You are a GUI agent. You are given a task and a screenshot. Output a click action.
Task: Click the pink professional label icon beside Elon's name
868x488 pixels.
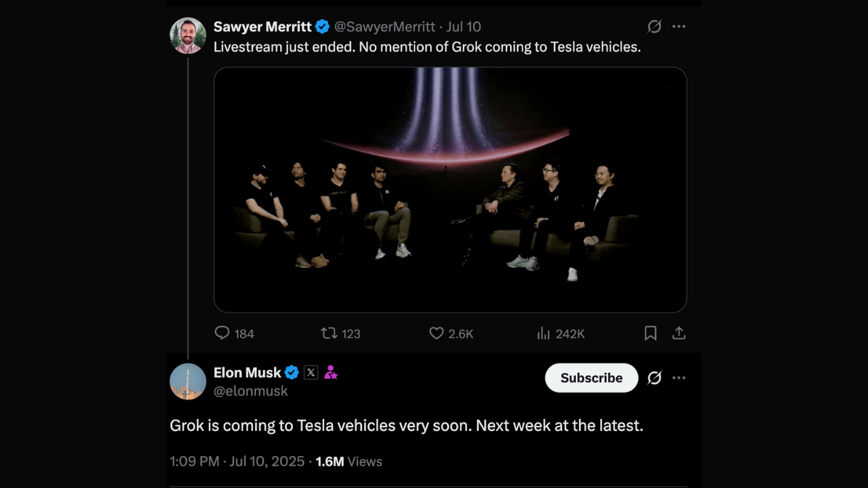pos(331,372)
